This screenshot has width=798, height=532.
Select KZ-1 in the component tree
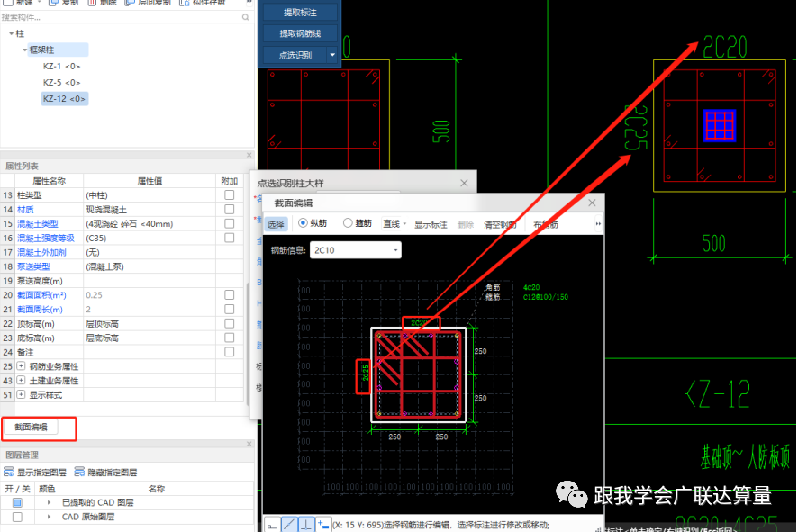pos(61,66)
